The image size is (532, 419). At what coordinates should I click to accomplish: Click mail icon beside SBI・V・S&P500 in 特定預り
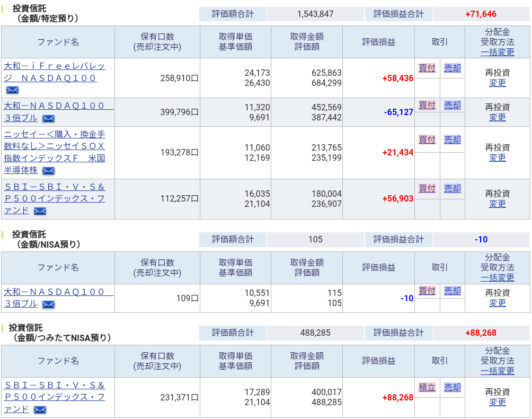[40, 211]
